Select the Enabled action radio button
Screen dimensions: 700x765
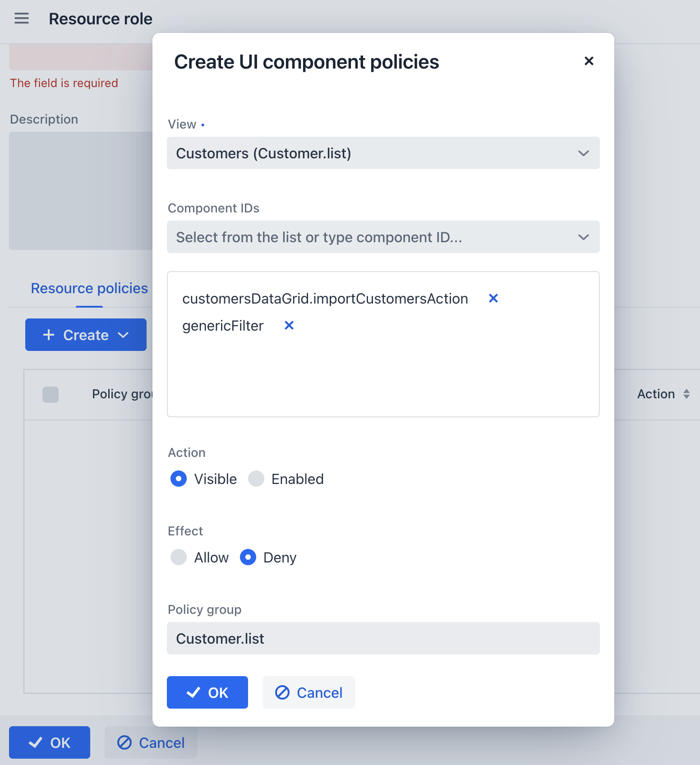click(x=256, y=479)
